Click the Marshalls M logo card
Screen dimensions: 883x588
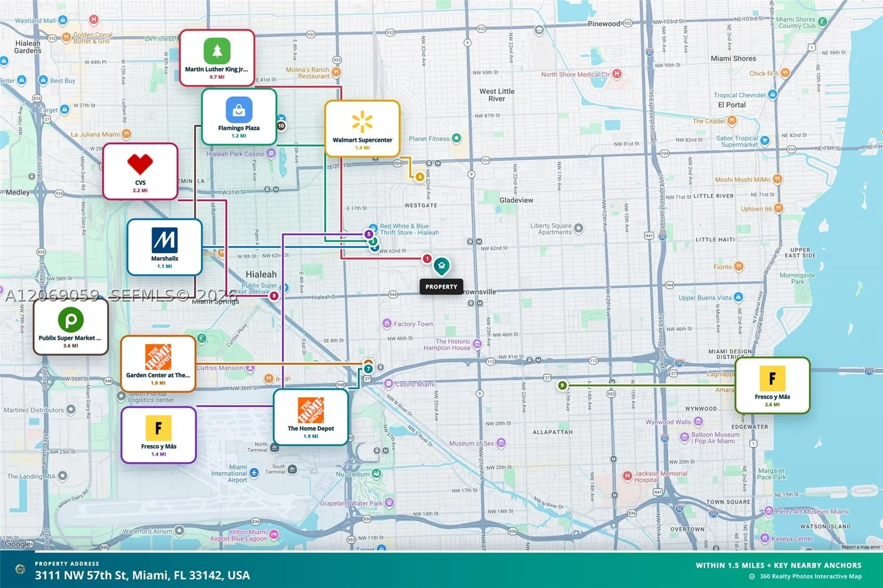164,247
